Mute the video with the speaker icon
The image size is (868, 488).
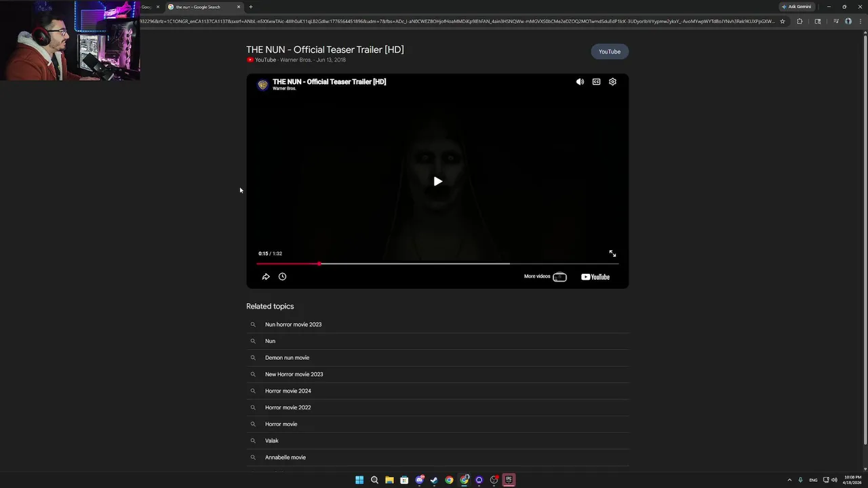coord(580,81)
